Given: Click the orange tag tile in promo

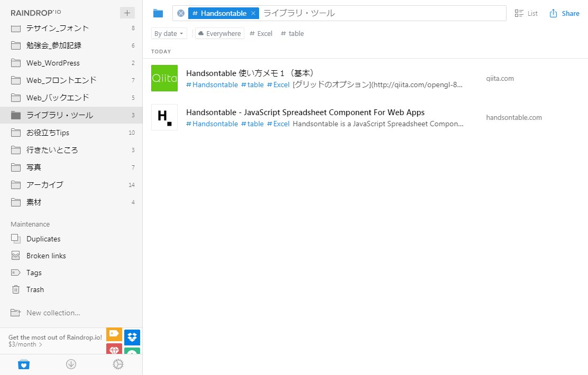Looking at the screenshot, I should click(x=114, y=334).
